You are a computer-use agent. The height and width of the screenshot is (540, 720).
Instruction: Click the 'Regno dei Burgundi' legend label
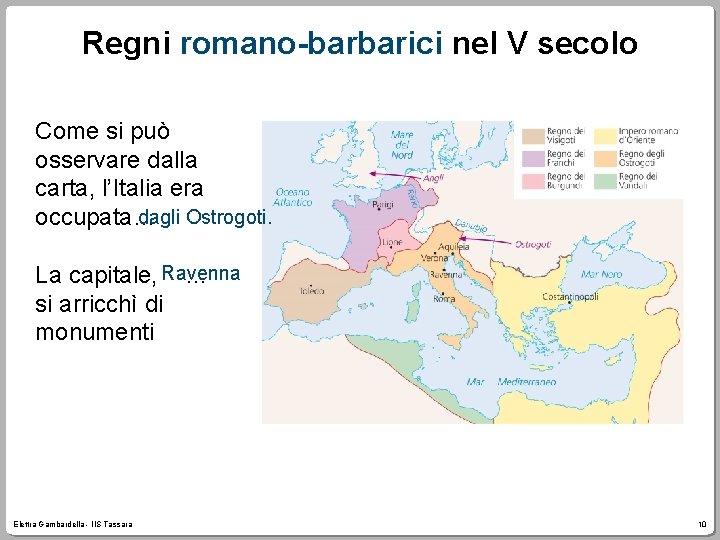click(x=566, y=181)
